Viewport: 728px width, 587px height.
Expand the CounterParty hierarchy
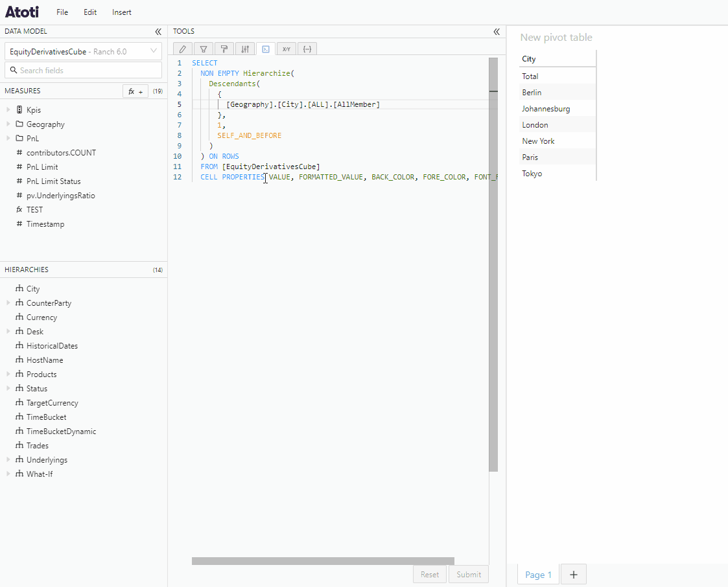8,303
